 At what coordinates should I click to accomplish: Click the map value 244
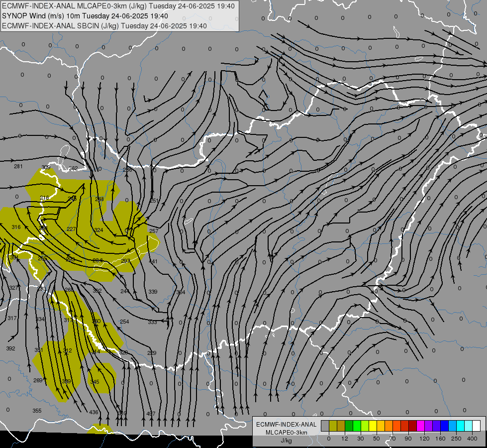[x=125, y=291]
